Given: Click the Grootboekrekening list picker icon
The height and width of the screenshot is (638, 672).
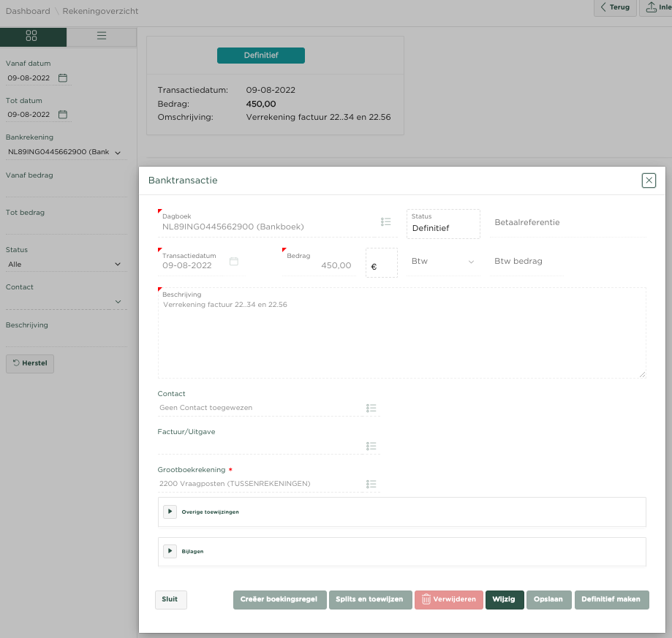Looking at the screenshot, I should [x=371, y=484].
